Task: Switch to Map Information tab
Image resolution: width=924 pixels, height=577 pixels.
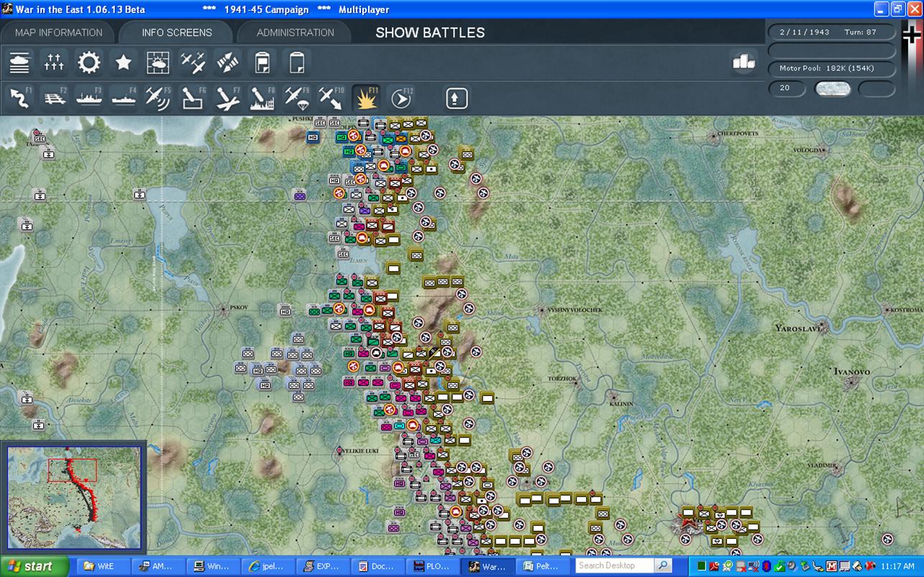Action: 59,32
